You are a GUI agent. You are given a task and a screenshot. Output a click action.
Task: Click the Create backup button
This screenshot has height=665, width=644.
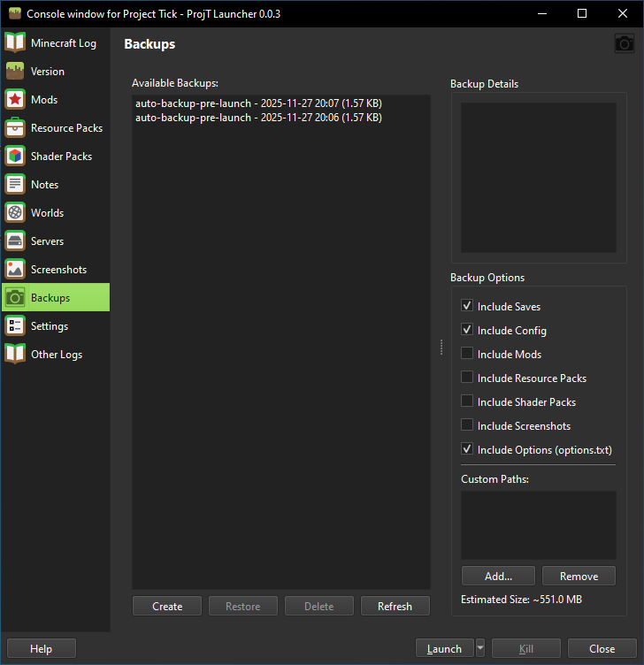pos(167,606)
